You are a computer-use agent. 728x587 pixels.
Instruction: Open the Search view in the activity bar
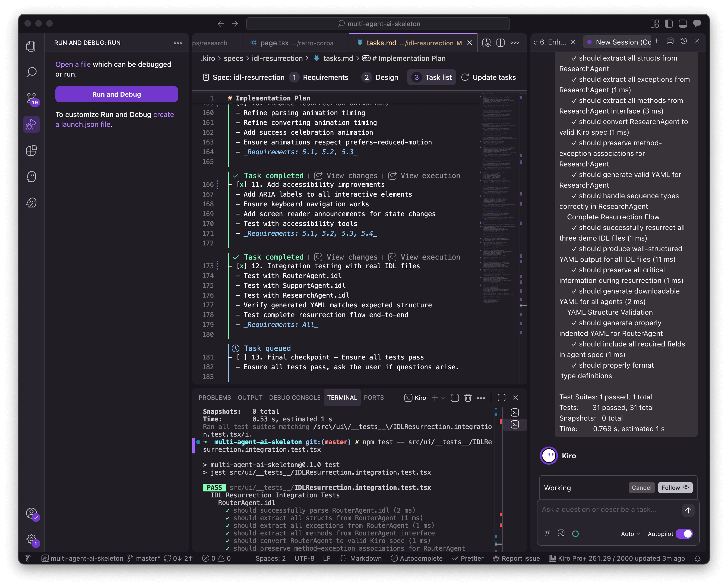pyautogui.click(x=31, y=72)
